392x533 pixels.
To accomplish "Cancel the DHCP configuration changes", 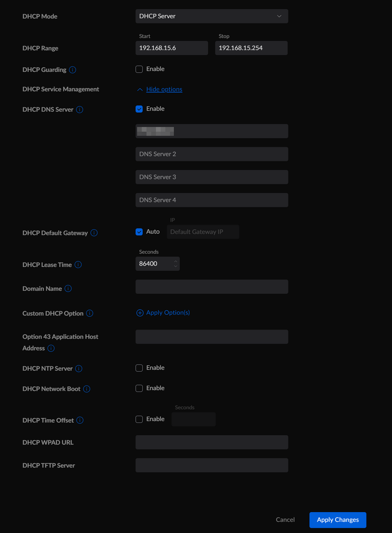I will pos(285,520).
